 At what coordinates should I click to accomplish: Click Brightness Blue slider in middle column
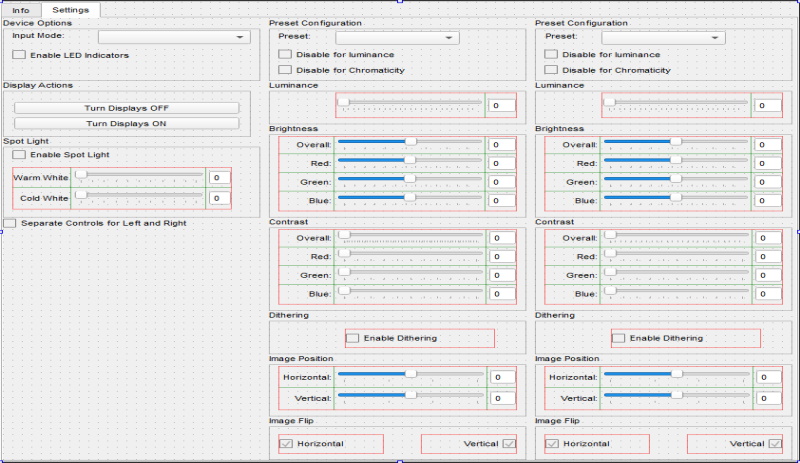(410, 199)
